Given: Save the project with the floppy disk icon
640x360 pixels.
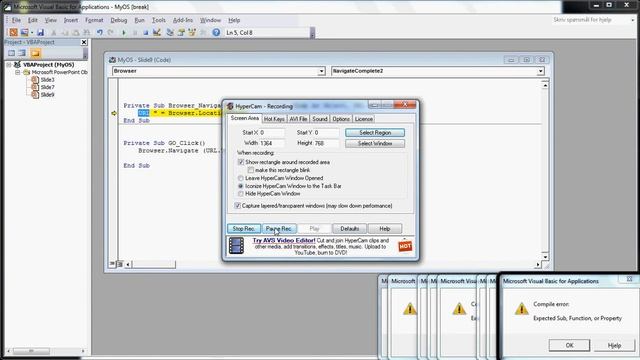Looking at the screenshot, I should pyautogui.click(x=40, y=32).
